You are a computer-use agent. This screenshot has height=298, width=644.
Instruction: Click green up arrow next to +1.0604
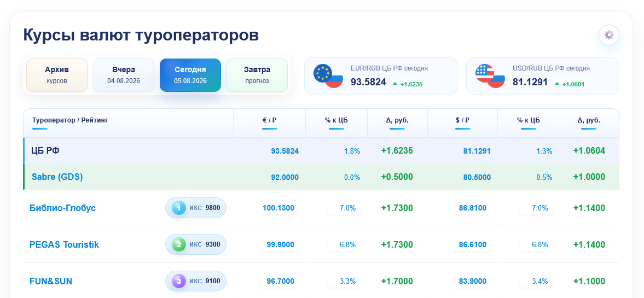[557, 84]
